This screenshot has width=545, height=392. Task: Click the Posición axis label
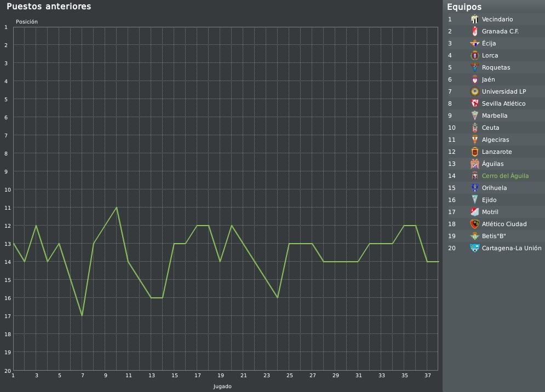pos(27,21)
